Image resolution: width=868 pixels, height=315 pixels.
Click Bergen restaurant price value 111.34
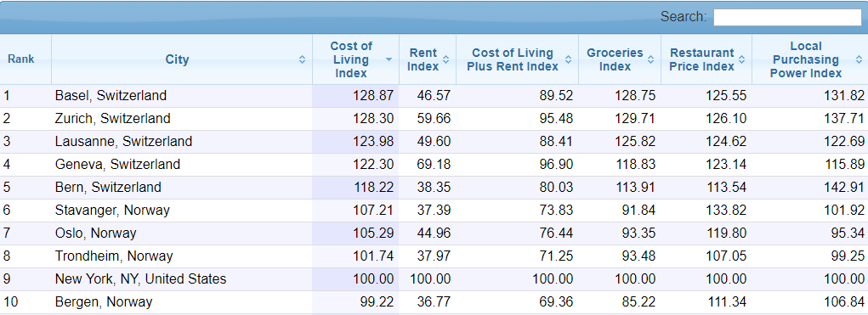tap(726, 302)
